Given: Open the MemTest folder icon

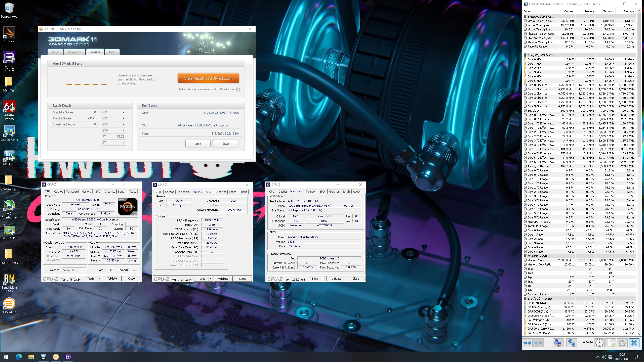Looking at the screenshot, I should (9, 84).
